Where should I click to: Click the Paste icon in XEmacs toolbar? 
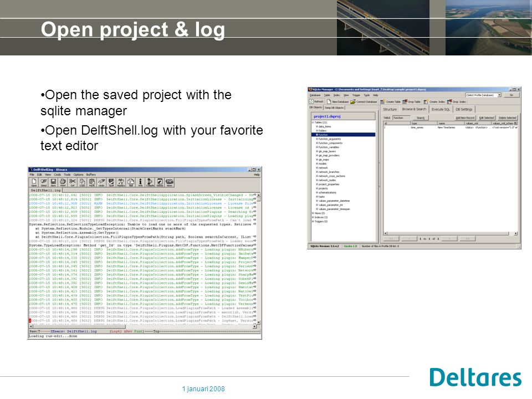[92, 182]
